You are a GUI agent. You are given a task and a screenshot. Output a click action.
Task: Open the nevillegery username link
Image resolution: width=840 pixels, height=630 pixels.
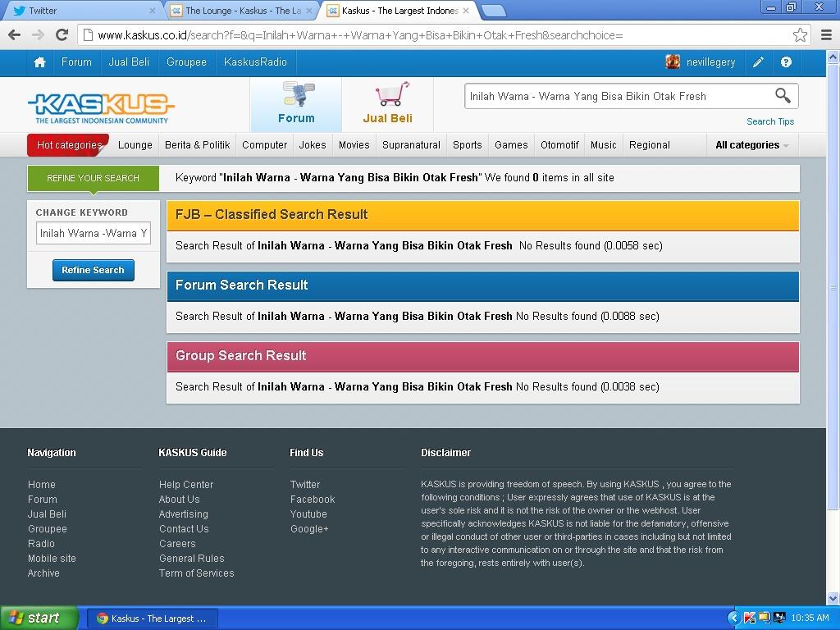711,62
